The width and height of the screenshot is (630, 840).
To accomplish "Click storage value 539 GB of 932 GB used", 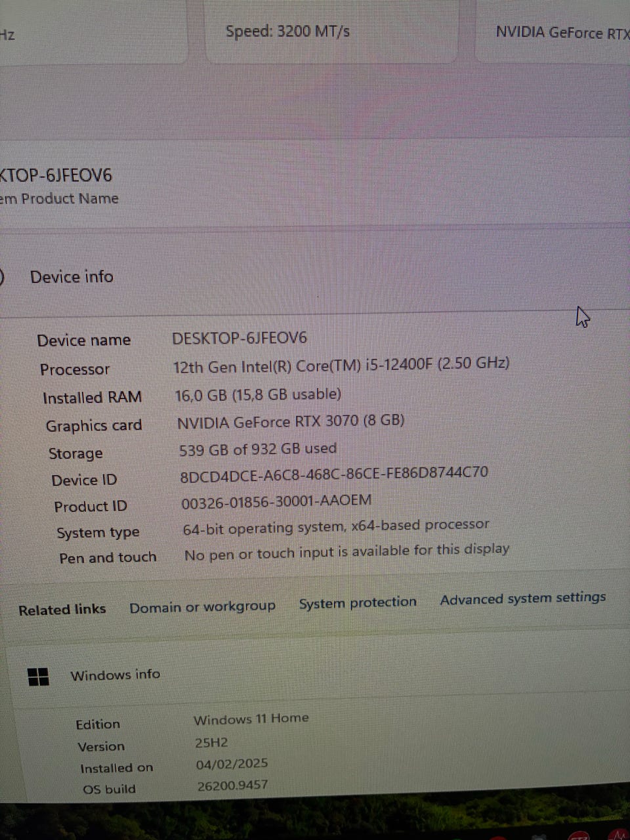I will (x=258, y=449).
